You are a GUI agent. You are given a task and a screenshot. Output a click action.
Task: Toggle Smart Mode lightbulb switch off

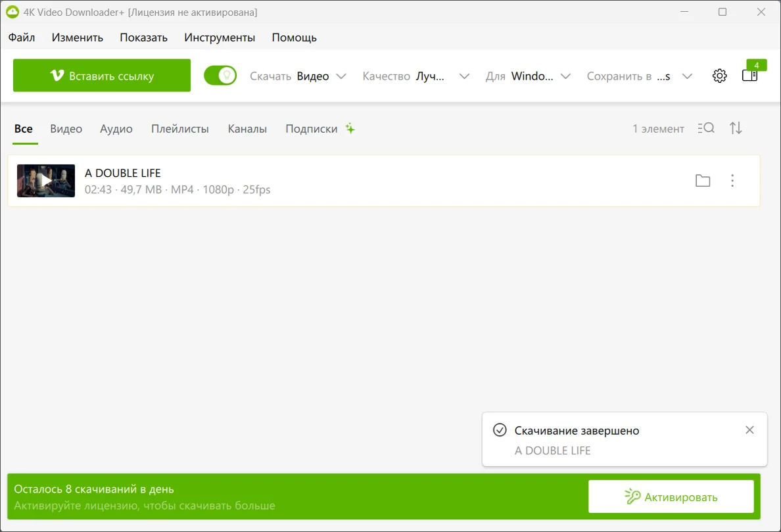[x=220, y=76]
